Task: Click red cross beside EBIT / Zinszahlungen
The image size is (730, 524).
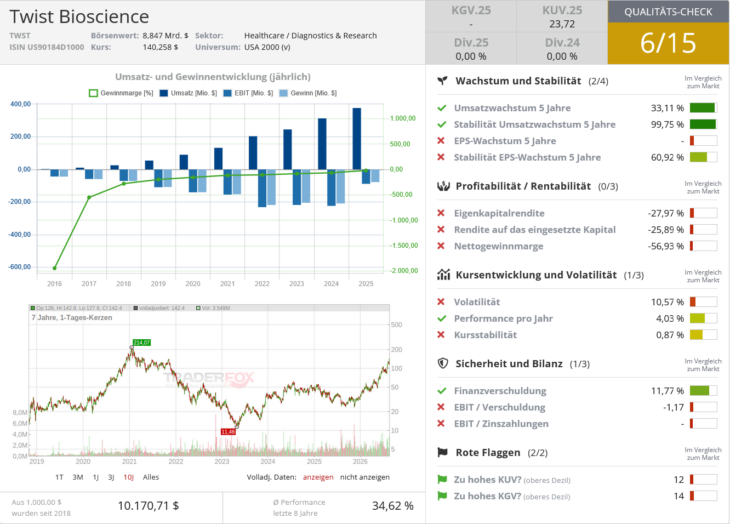Action: click(441, 423)
